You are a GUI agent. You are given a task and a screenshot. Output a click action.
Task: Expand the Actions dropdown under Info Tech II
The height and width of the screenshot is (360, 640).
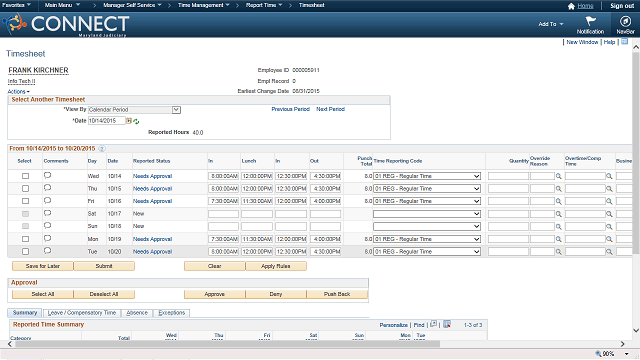pyautogui.click(x=18, y=92)
